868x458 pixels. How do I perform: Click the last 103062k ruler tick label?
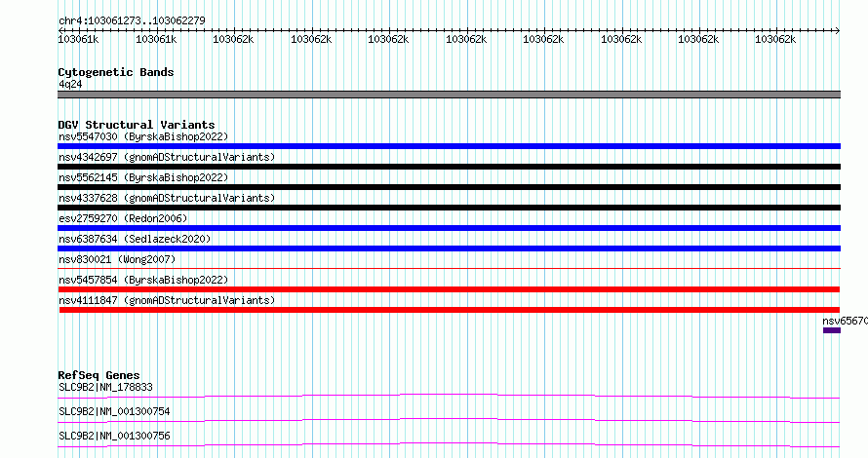click(775, 39)
